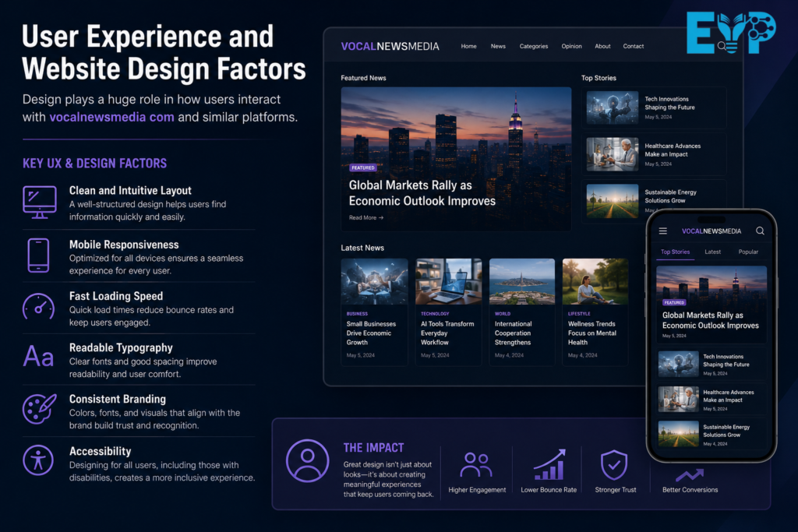The image size is (798, 532).
Task: Click the search icon on the phone mockup
Action: pyautogui.click(x=760, y=231)
